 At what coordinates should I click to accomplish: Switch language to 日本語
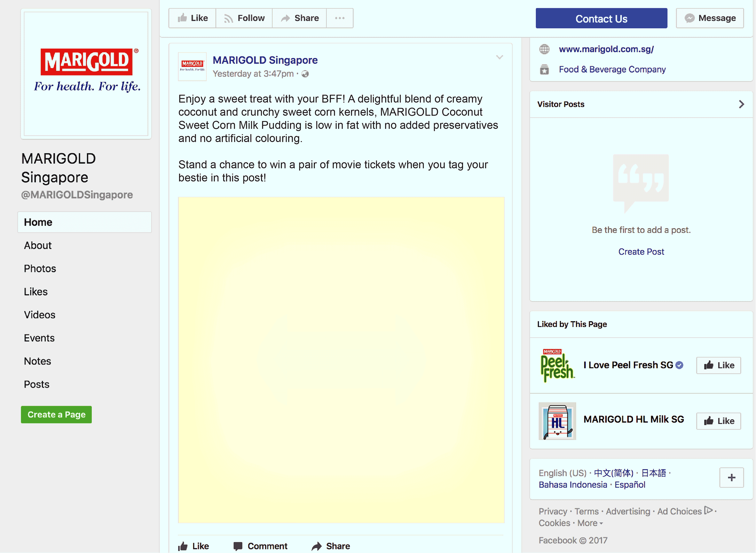[x=654, y=473]
